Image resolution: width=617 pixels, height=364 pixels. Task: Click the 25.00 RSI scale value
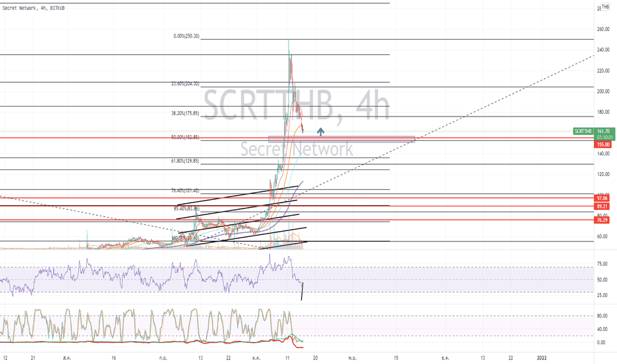click(x=602, y=295)
